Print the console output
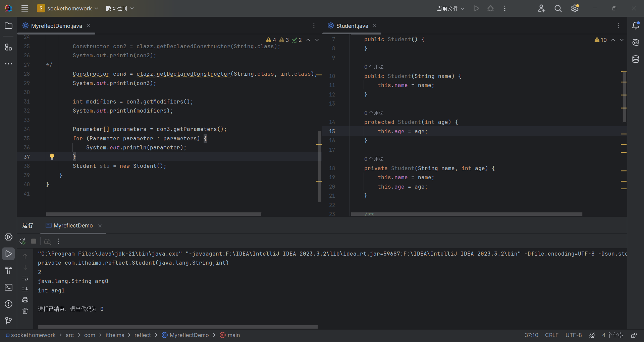644x342 pixels. (25, 300)
